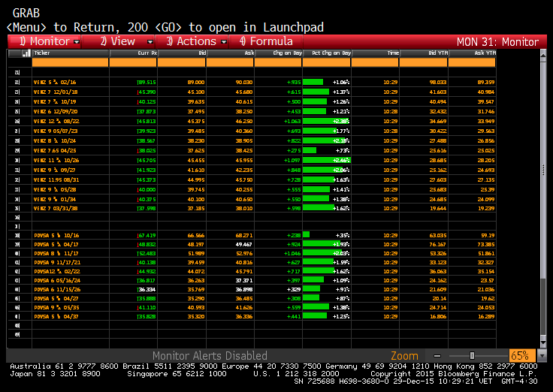Click the Ask column header
This screenshot has height=392, width=553.
pyautogui.click(x=230, y=53)
